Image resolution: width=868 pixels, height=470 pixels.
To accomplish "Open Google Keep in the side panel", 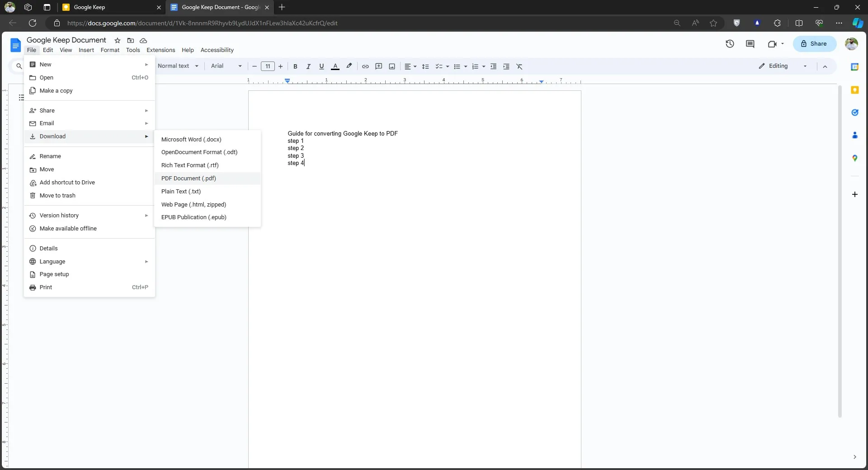I will pos(854,90).
